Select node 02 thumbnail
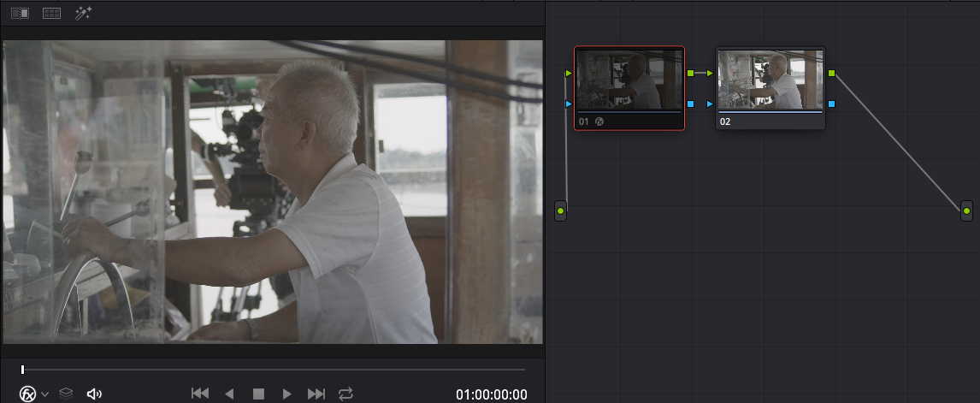Screen dimensions: 980x403 point(770,80)
